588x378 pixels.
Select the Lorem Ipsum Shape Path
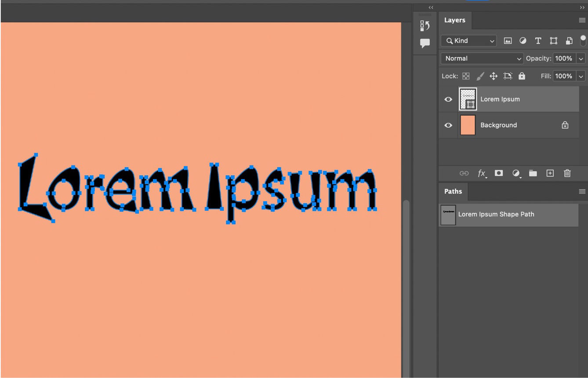pyautogui.click(x=496, y=214)
